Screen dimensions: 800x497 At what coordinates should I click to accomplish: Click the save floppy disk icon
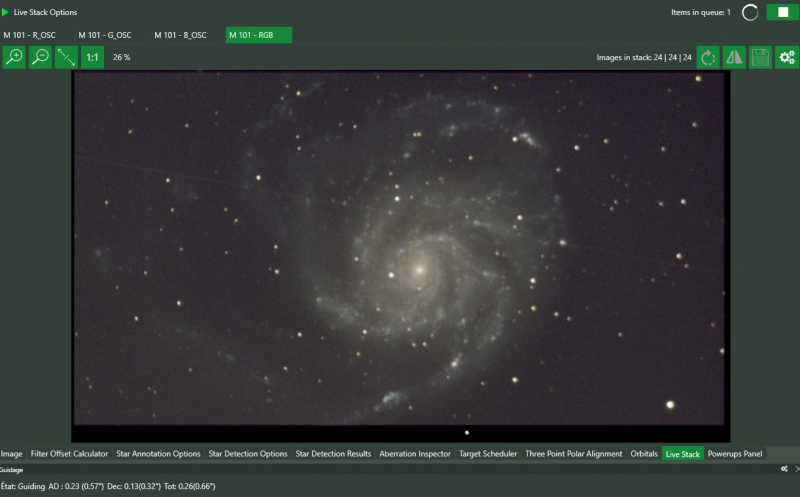click(760, 57)
